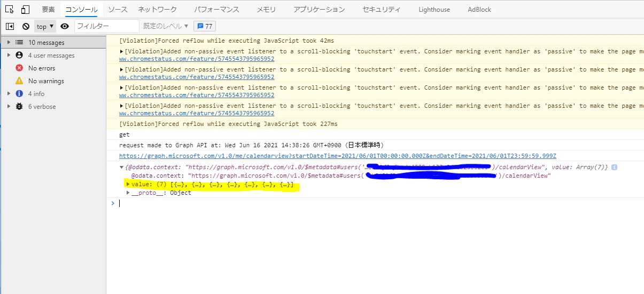
Task: Open the top context dropdown
Action: pyautogui.click(x=45, y=26)
